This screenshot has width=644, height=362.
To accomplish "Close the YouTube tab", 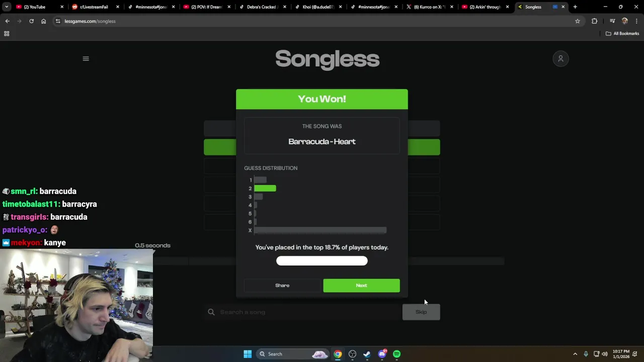I will (62, 7).
